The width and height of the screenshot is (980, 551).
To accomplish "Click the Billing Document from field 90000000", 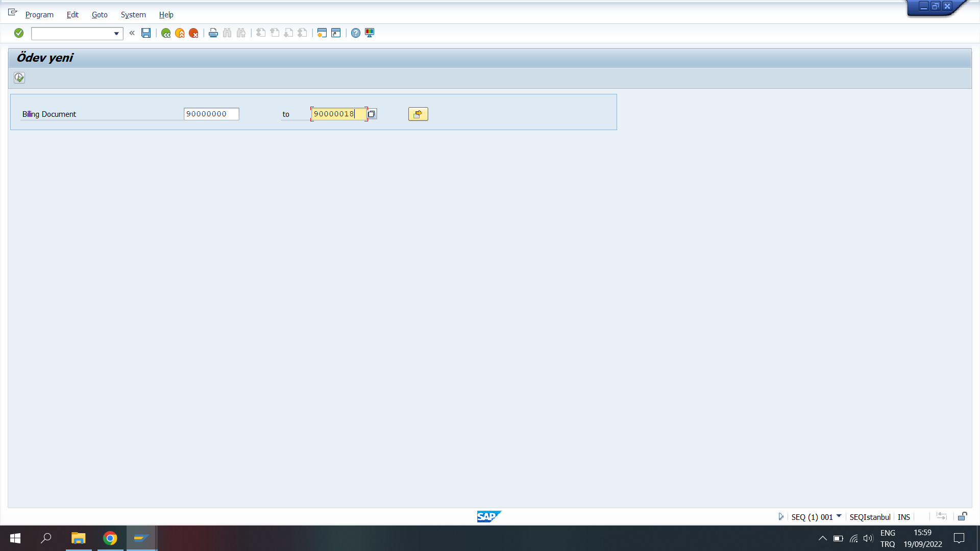I will click(211, 114).
